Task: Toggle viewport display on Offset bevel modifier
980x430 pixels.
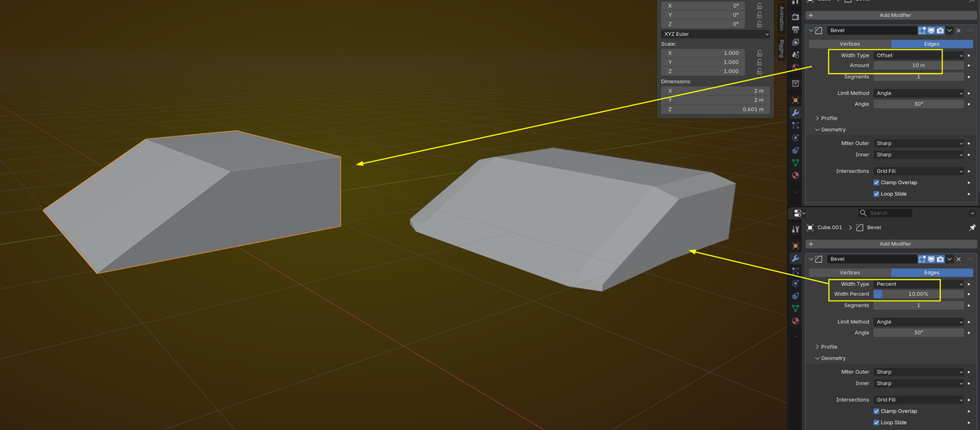Action: tap(931, 31)
